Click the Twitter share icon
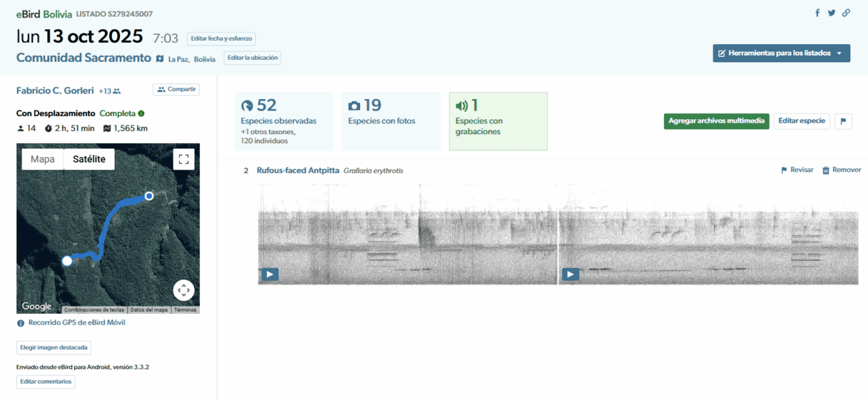The width and height of the screenshot is (868, 400). [x=831, y=13]
